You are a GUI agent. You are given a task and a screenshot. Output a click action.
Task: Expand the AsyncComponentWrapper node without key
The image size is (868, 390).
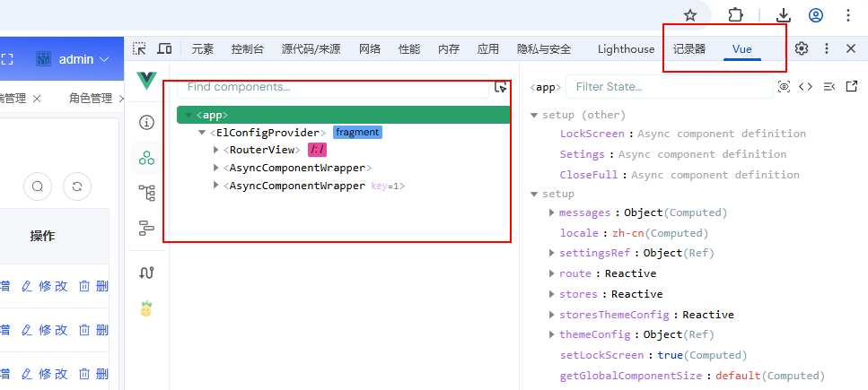pyautogui.click(x=216, y=168)
